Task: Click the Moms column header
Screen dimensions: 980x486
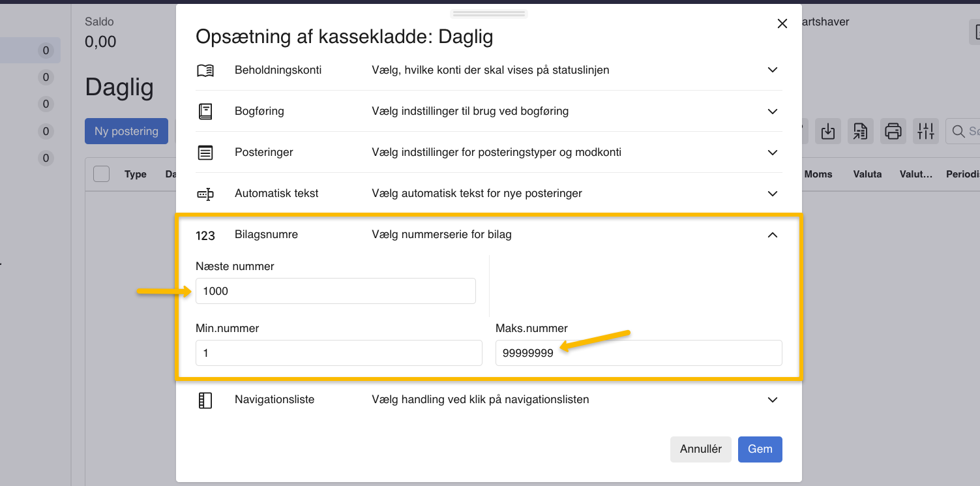Action: [819, 174]
